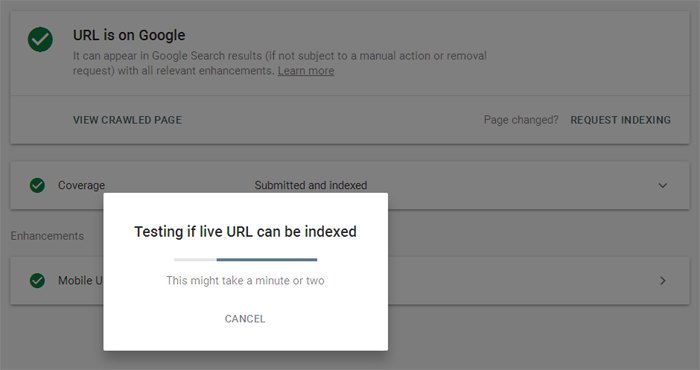
Task: Click VIEW CRAWLED PAGE
Action: [127, 120]
